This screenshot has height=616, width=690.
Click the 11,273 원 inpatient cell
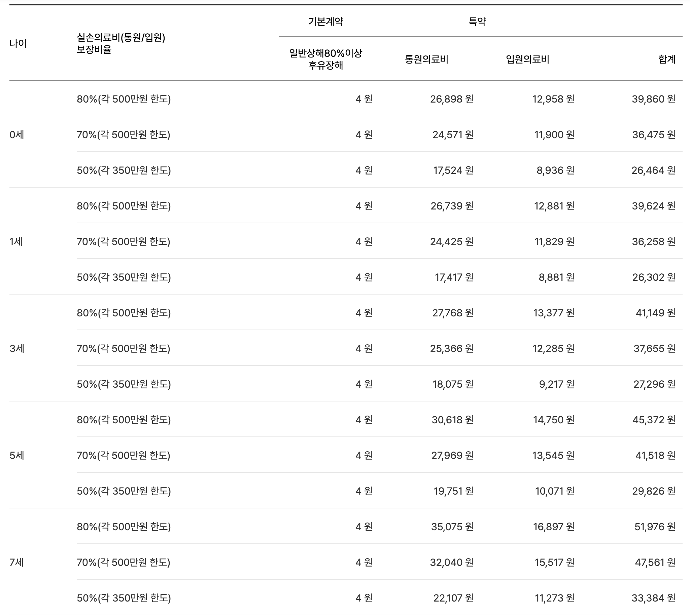(554, 598)
